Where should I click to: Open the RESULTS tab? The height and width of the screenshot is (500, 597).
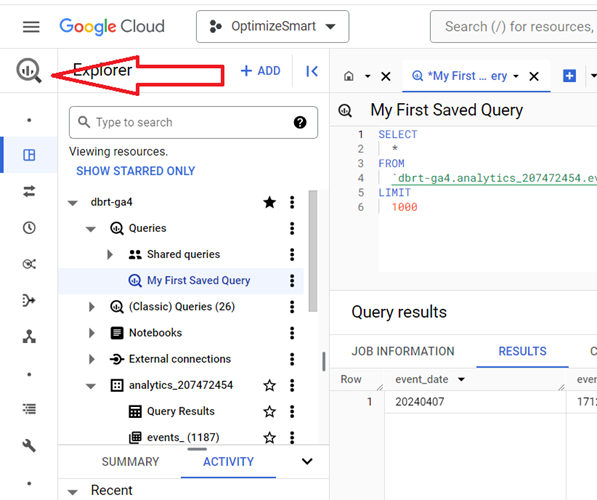click(x=522, y=351)
